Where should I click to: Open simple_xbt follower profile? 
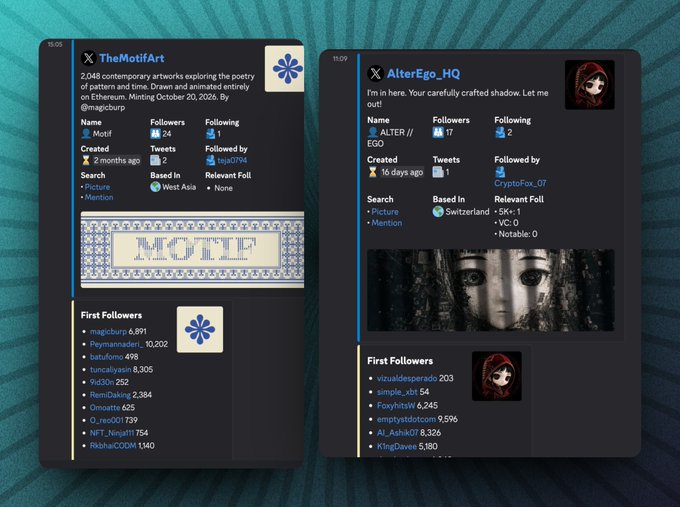397,392
